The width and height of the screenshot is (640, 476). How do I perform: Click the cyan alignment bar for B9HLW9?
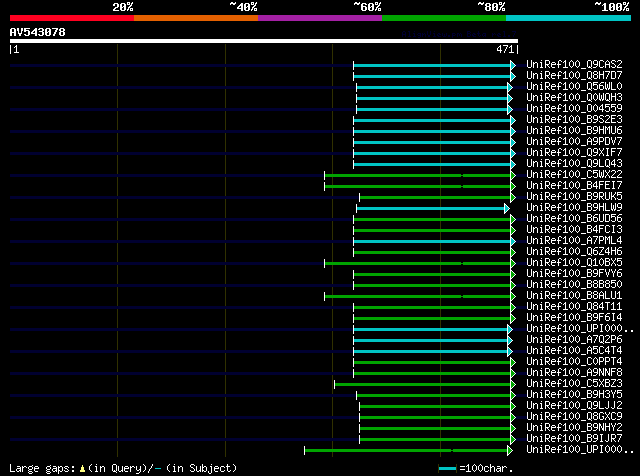pos(430,209)
